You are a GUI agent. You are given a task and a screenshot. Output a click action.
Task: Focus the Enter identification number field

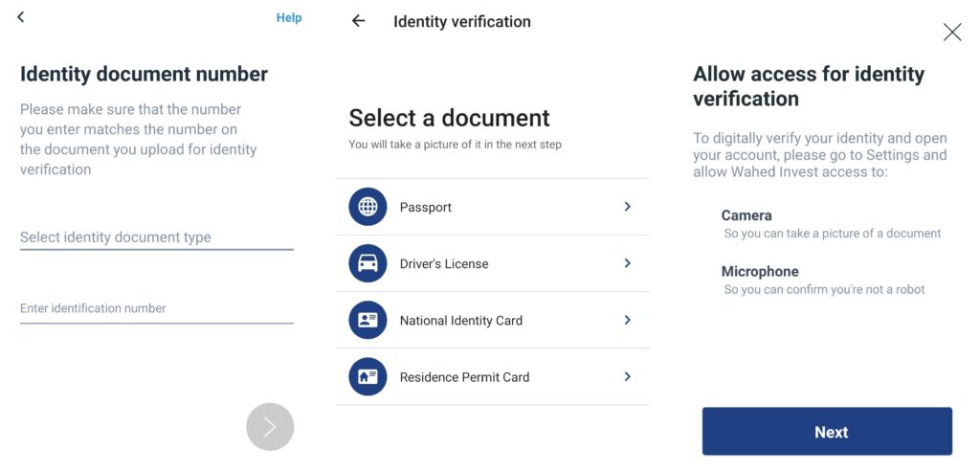coord(156,309)
